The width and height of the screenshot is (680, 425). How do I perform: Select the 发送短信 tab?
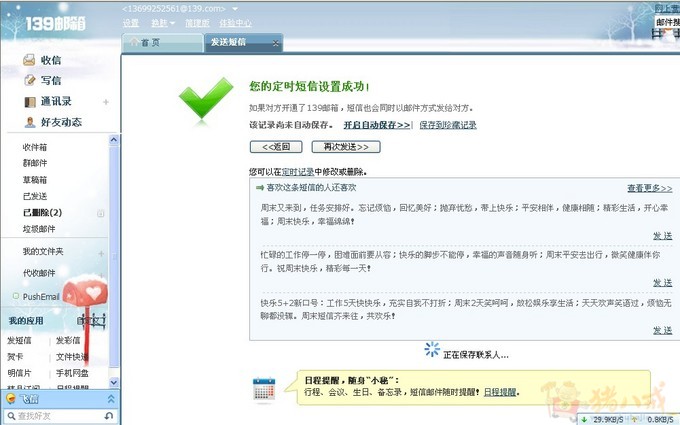[x=243, y=42]
